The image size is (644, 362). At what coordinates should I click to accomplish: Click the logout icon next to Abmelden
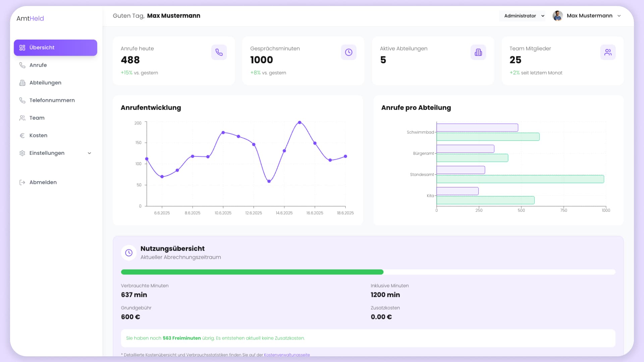pos(22,182)
